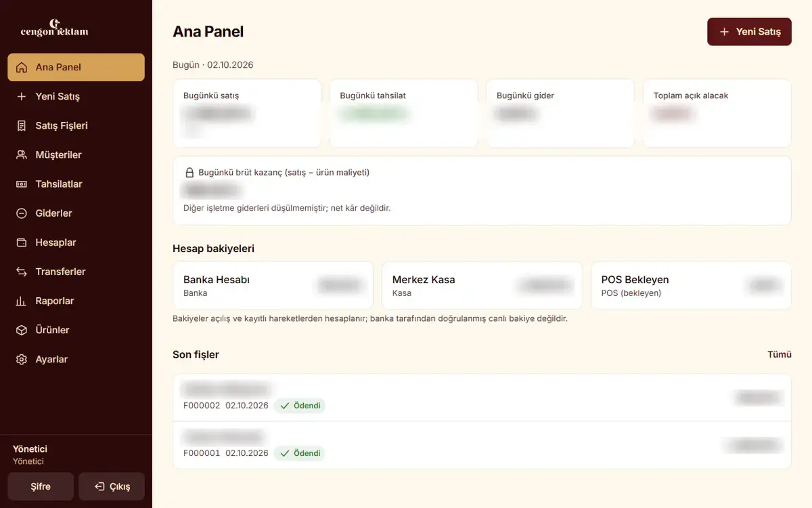
Task: Open the Müşteriler section
Action: pos(76,155)
